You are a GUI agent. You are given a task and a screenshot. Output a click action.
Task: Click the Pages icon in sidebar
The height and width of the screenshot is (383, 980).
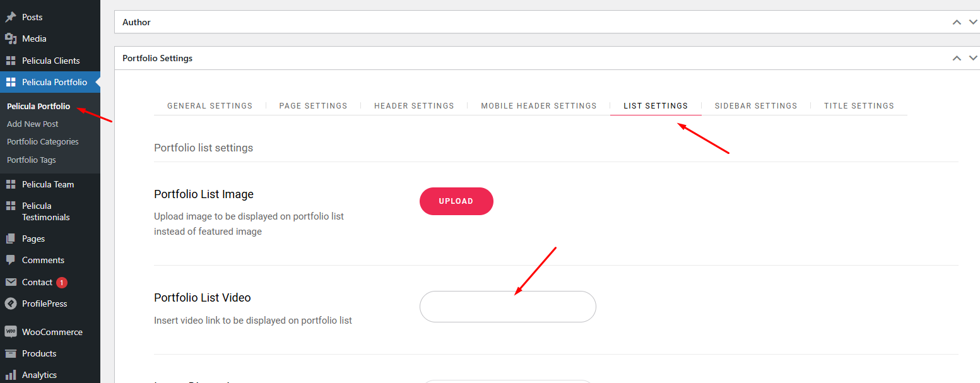coord(11,239)
